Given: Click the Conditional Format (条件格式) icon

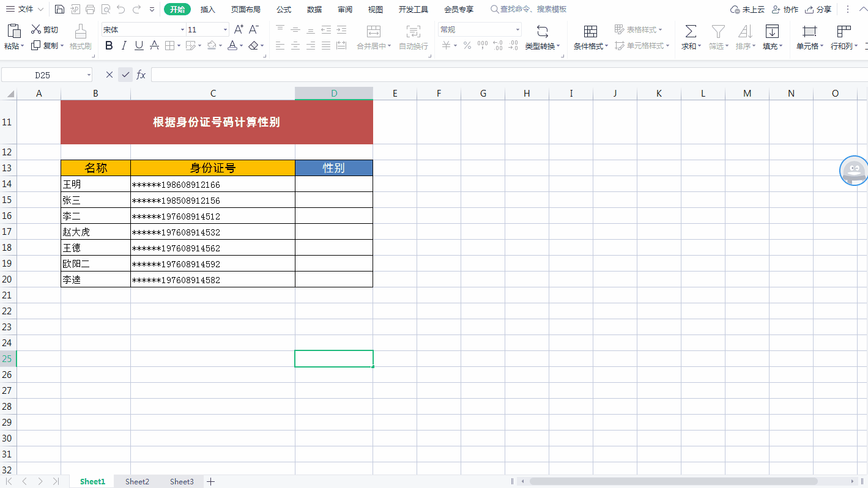Looking at the screenshot, I should point(590,31).
